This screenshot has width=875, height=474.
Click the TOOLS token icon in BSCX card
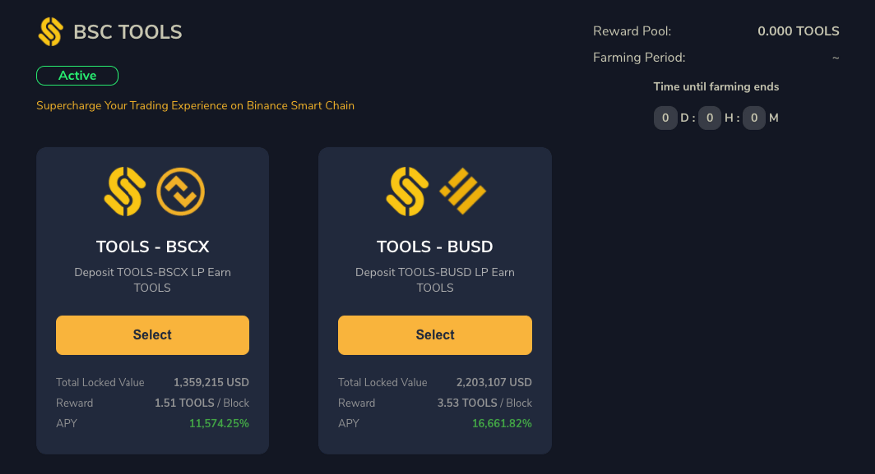click(x=125, y=191)
